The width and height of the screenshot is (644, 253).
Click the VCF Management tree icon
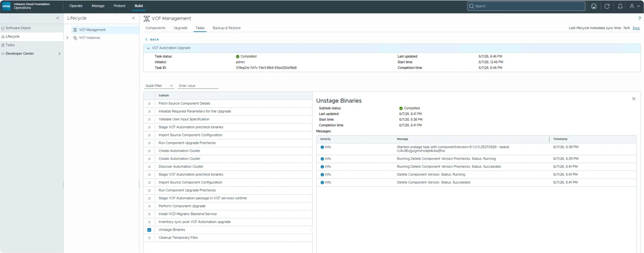click(x=75, y=30)
